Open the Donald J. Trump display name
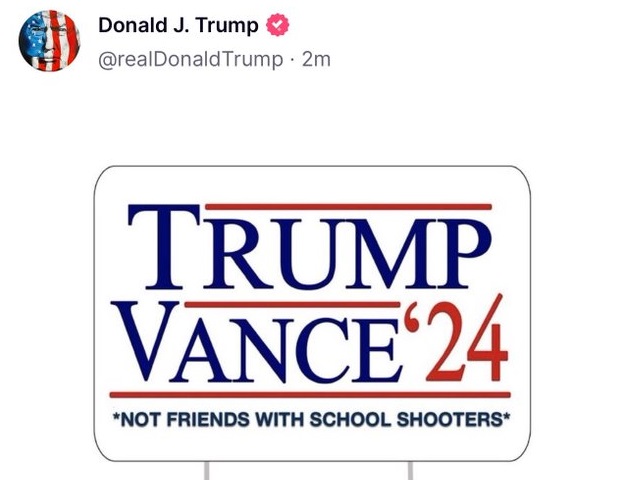This screenshot has height=480, width=628. (x=178, y=26)
